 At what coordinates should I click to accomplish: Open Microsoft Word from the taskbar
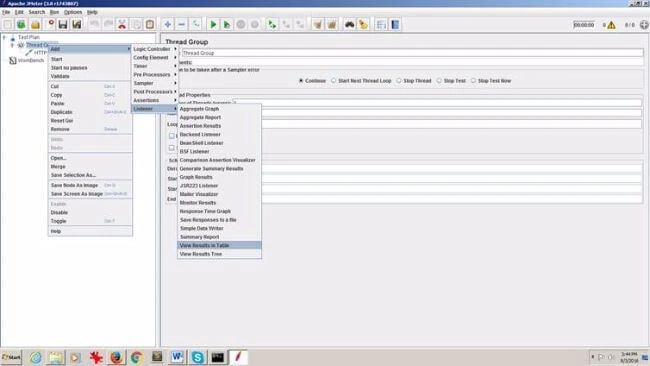pos(177,357)
